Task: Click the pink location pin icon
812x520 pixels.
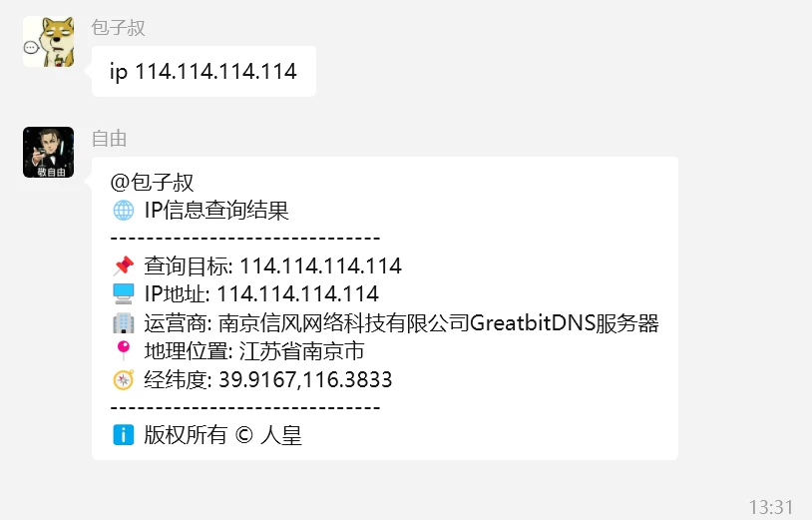Action: [x=124, y=350]
